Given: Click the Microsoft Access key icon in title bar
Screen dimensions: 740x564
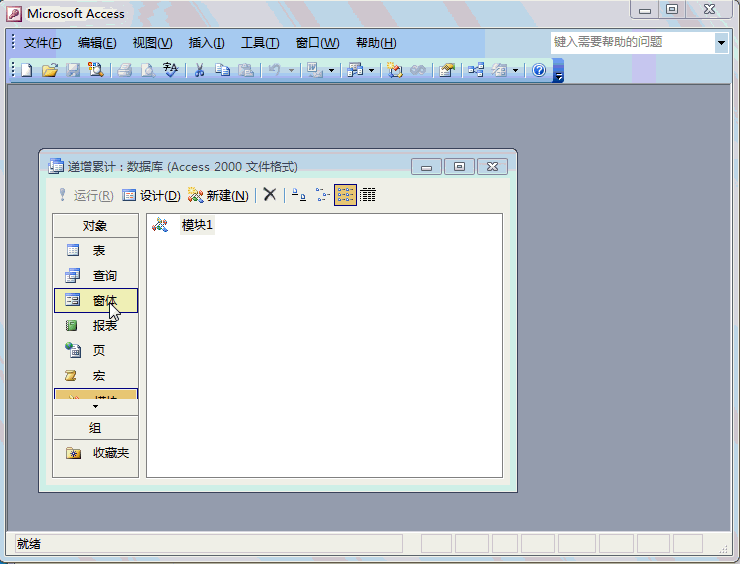Looking at the screenshot, I should pyautogui.click(x=14, y=14).
